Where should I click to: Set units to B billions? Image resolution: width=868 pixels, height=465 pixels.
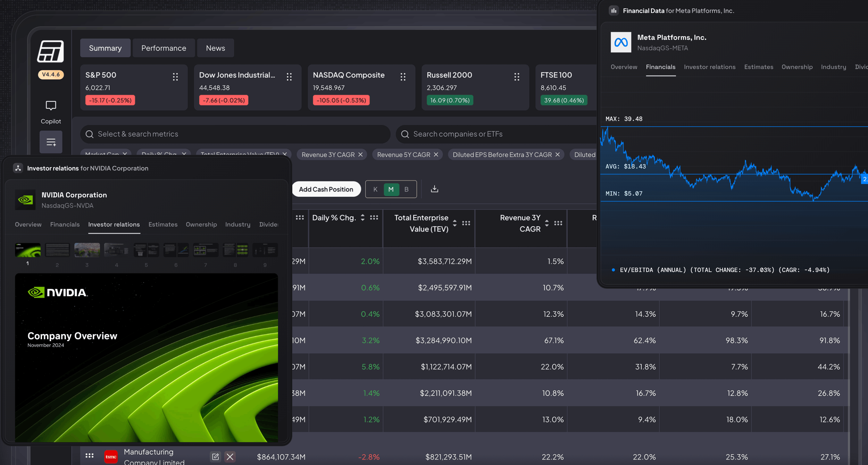tap(407, 189)
